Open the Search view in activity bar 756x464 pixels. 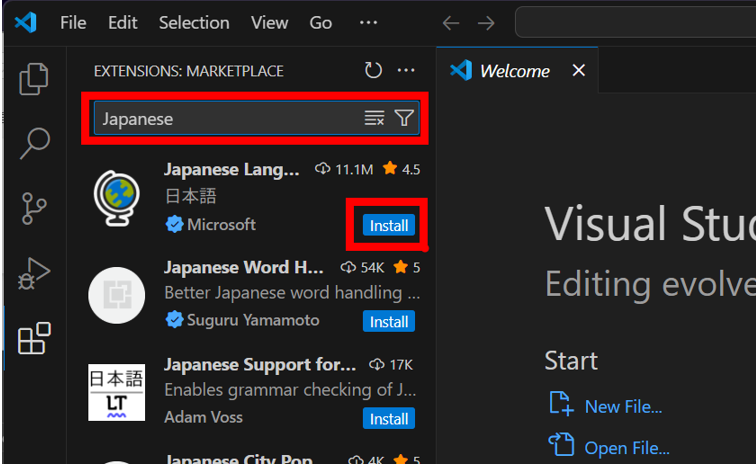(x=34, y=143)
